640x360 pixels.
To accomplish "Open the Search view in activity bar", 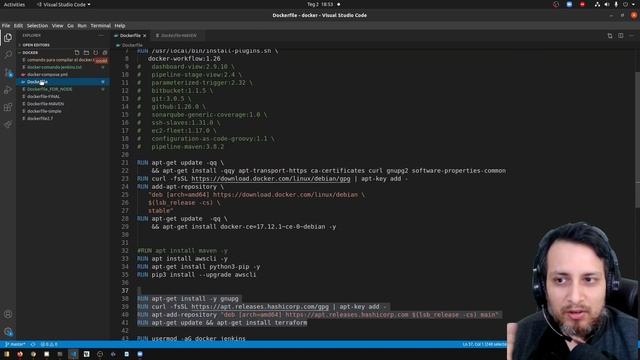I will pos(8,55).
